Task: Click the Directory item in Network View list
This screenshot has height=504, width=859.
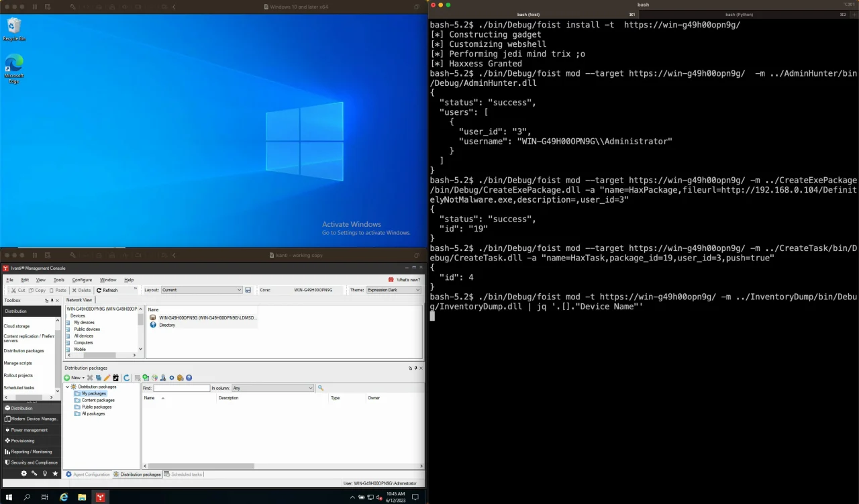Action: pos(167,325)
